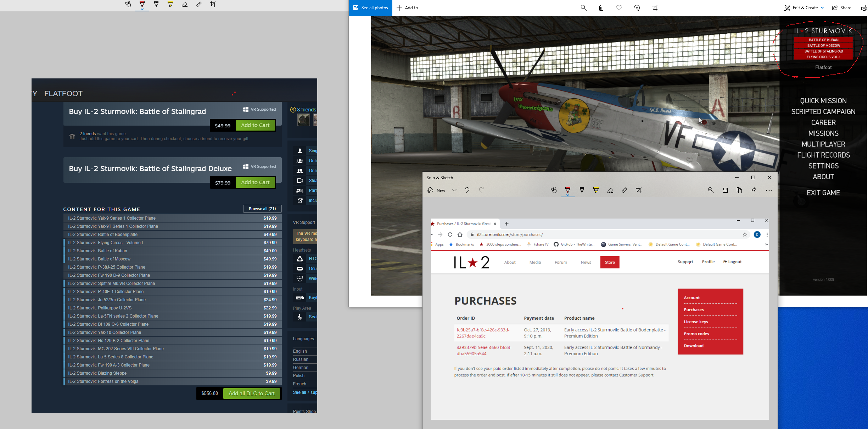This screenshot has width=868, height=429.
Task: Toggle favorite heart in Photos toolbar
Action: click(x=619, y=8)
